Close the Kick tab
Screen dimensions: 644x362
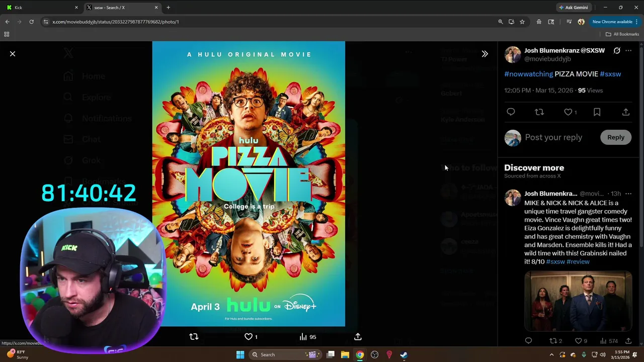point(76,8)
